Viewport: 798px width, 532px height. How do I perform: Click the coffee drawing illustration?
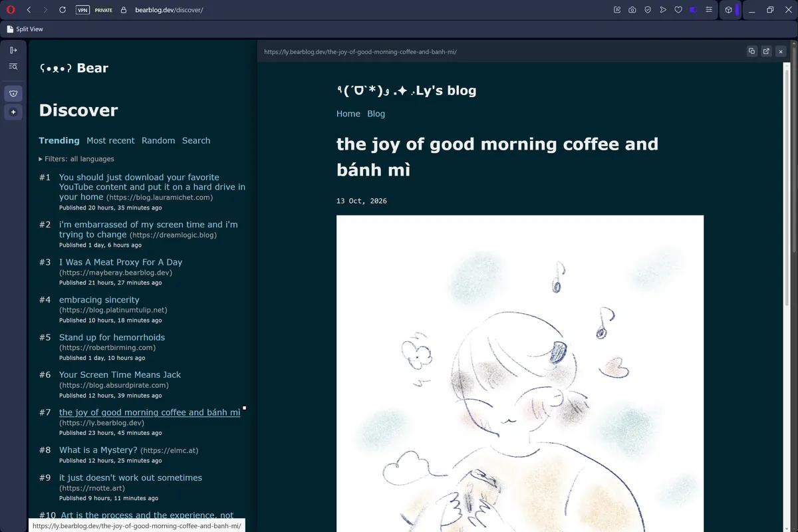pyautogui.click(x=520, y=373)
